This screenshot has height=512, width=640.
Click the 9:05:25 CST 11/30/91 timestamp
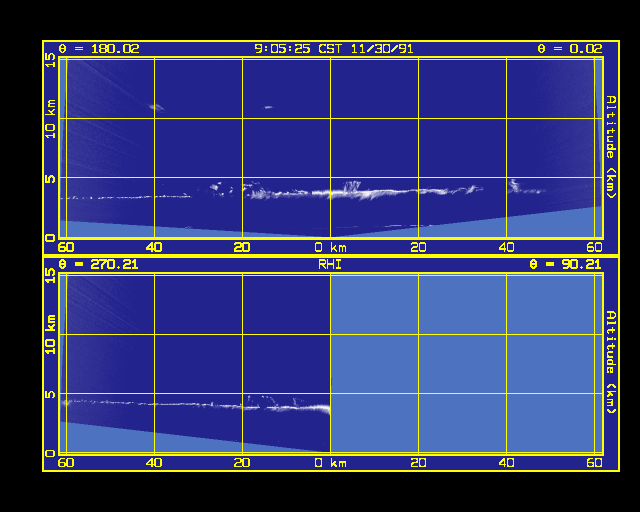click(334, 49)
